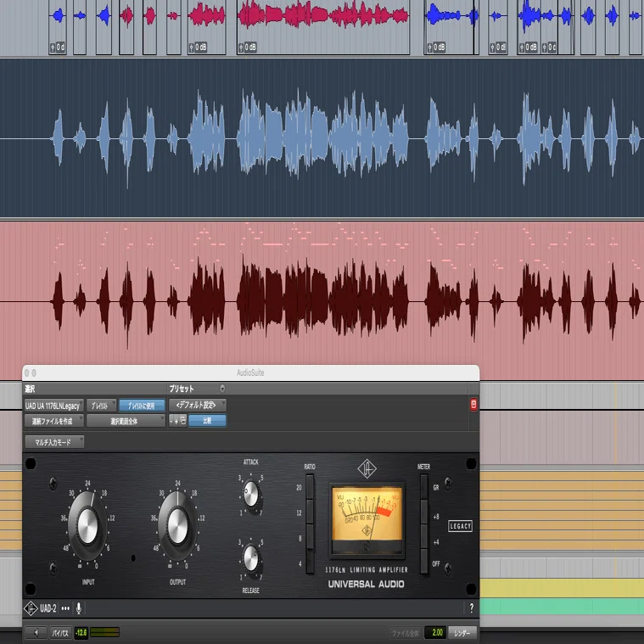Viewport: 644px width, 644px height.
Task: Toggle the プレイリストに使用 button
Action: coord(142,406)
